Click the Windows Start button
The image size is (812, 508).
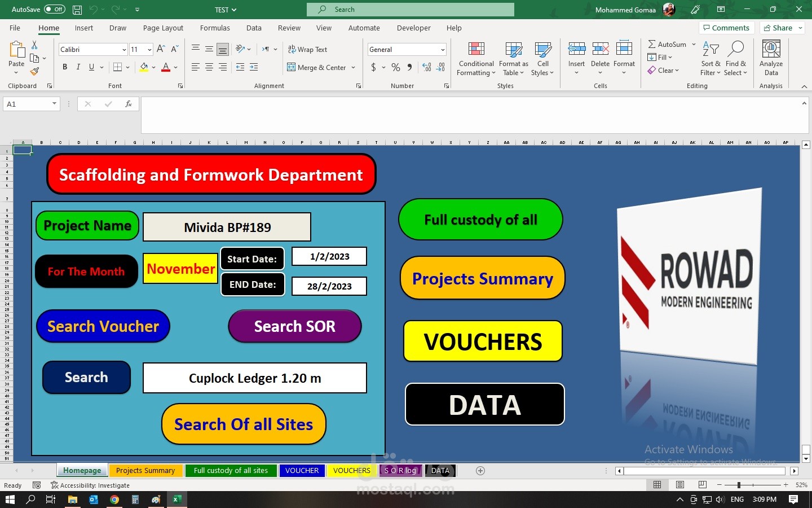point(10,500)
